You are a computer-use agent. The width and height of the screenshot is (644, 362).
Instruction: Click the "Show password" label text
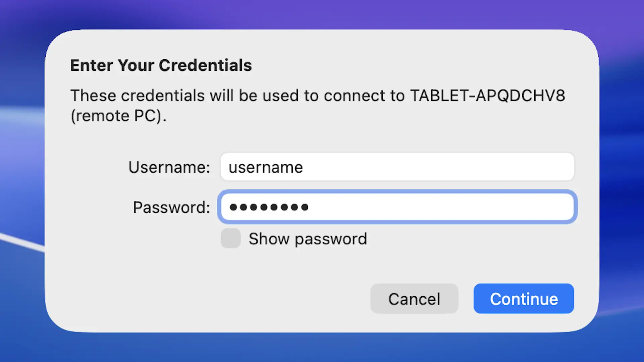click(x=308, y=239)
